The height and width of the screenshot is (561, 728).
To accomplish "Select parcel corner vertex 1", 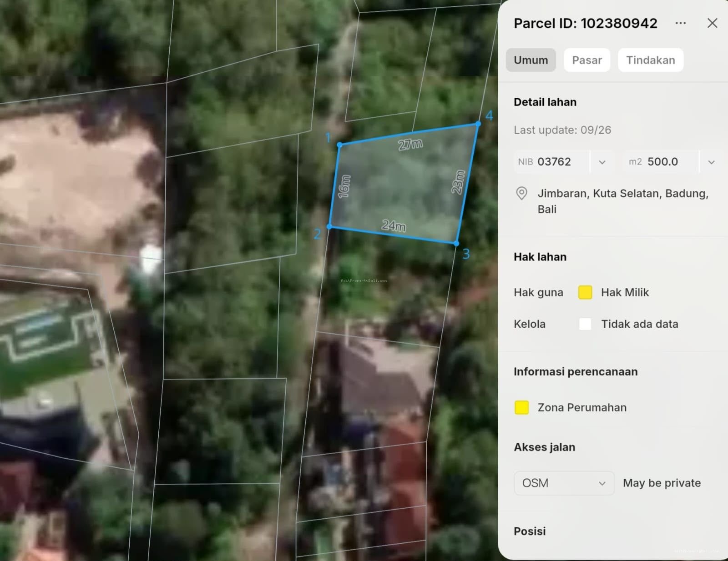I will 339,145.
